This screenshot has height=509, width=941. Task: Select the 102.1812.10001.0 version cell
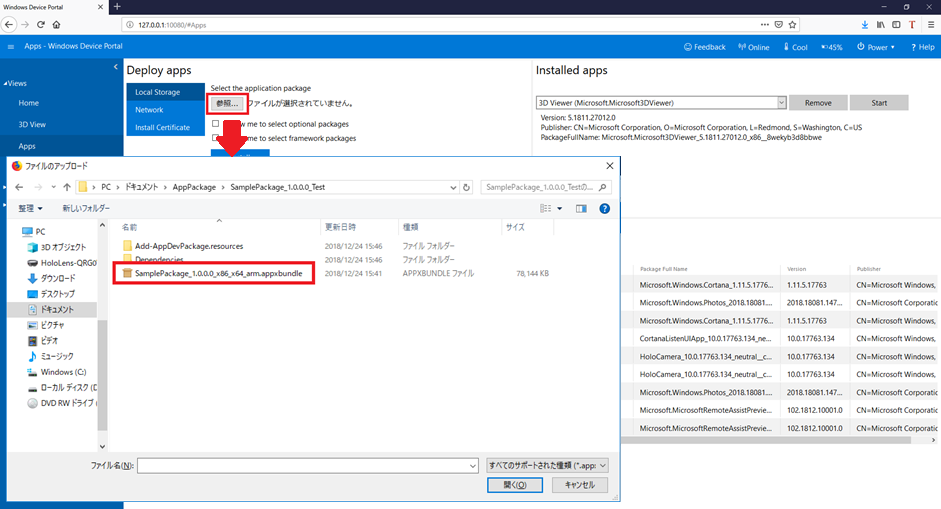coord(814,411)
